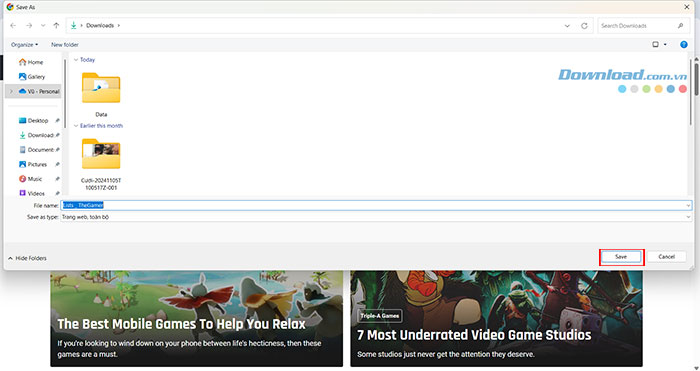Viewport: 700px width, 371px height.
Task: Open the address bar history dropdown
Action: click(x=567, y=26)
